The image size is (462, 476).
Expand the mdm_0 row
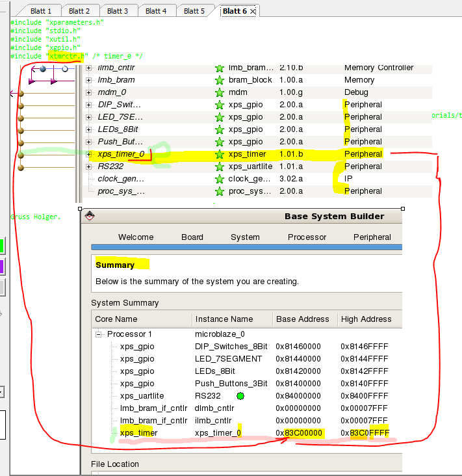[x=88, y=92]
